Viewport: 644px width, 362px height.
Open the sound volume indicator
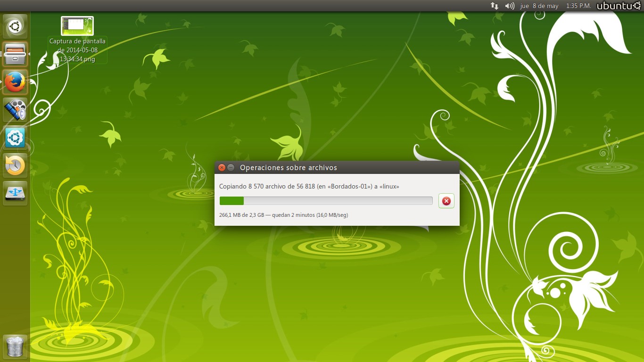pos(510,6)
